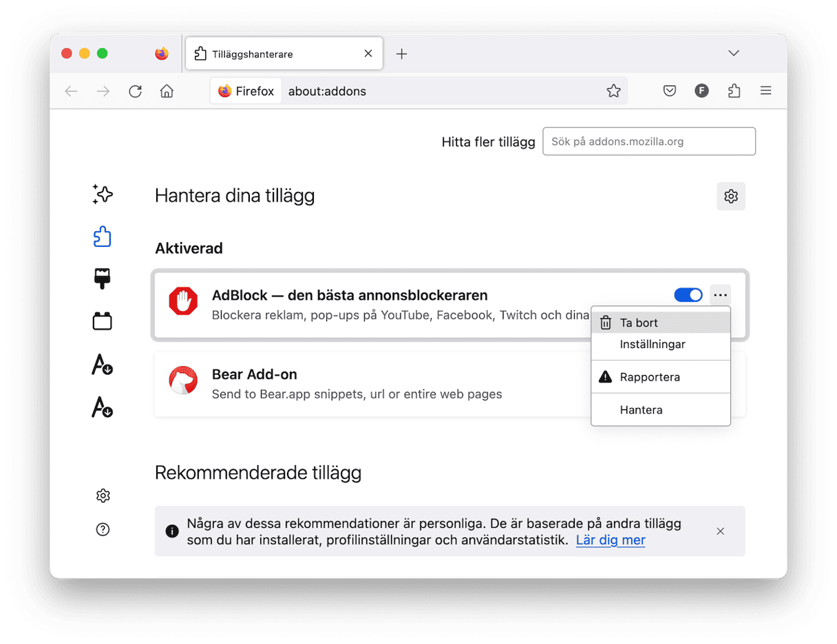Image resolution: width=837 pixels, height=644 pixels.
Task: Click the toolbar Extensions puzzle button
Action: click(734, 91)
